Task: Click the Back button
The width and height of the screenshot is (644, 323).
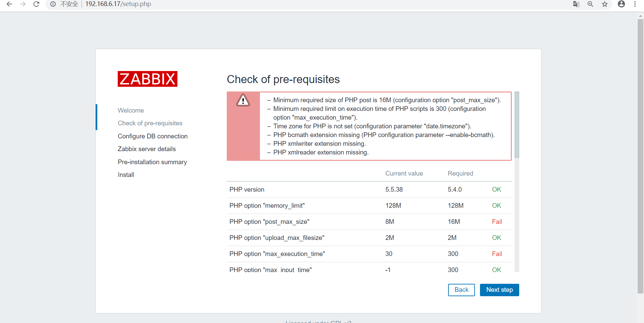Action: pyautogui.click(x=462, y=290)
